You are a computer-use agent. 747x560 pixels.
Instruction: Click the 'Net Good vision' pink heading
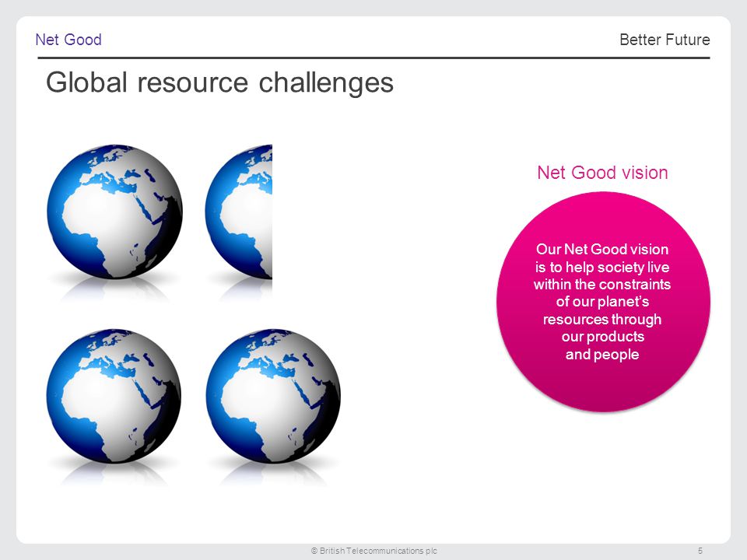pos(602,173)
